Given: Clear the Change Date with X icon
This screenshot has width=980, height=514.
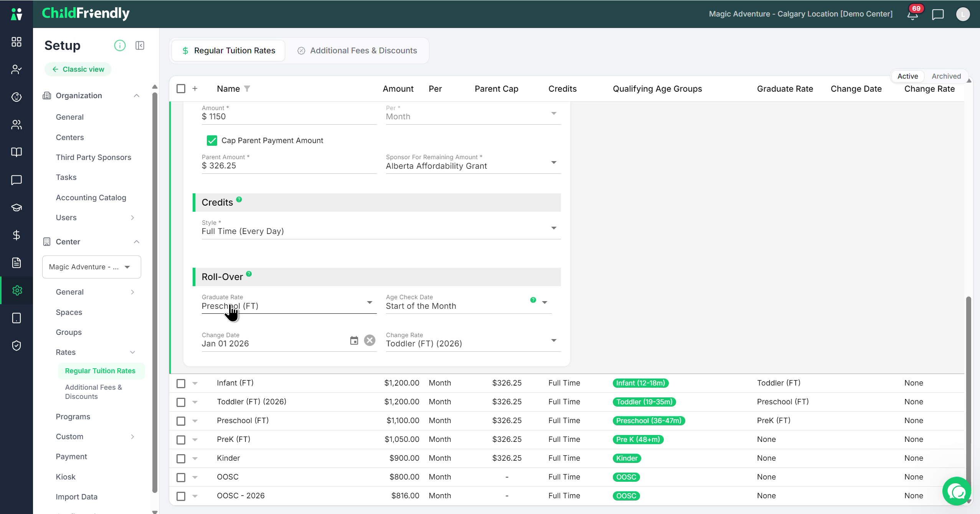Looking at the screenshot, I should (x=370, y=341).
